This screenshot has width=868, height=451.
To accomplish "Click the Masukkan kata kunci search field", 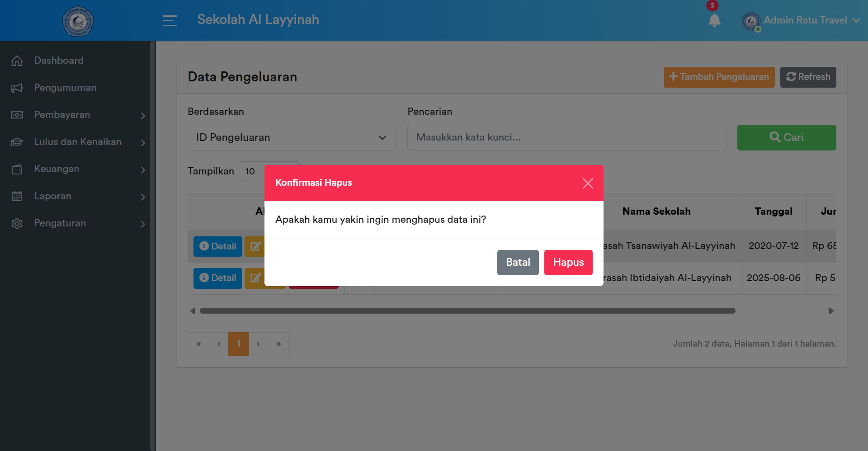I will [567, 137].
